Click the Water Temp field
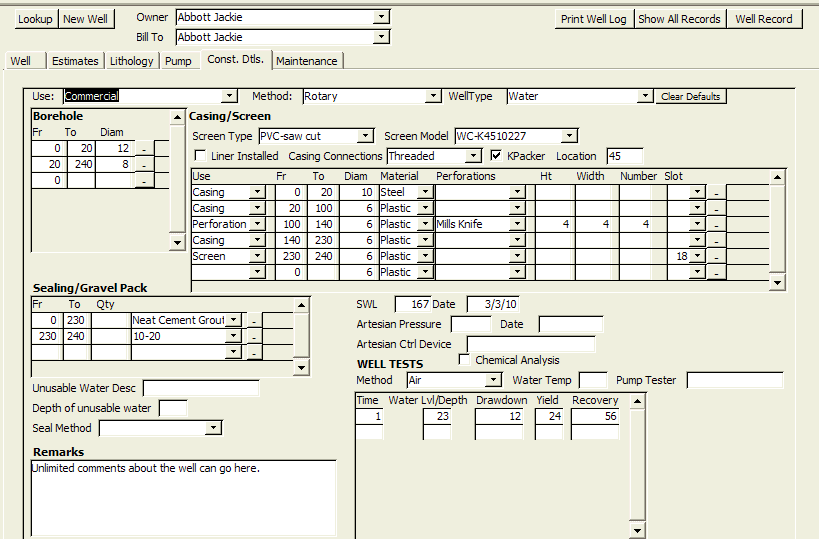Image resolution: width=819 pixels, height=539 pixels. pos(593,380)
